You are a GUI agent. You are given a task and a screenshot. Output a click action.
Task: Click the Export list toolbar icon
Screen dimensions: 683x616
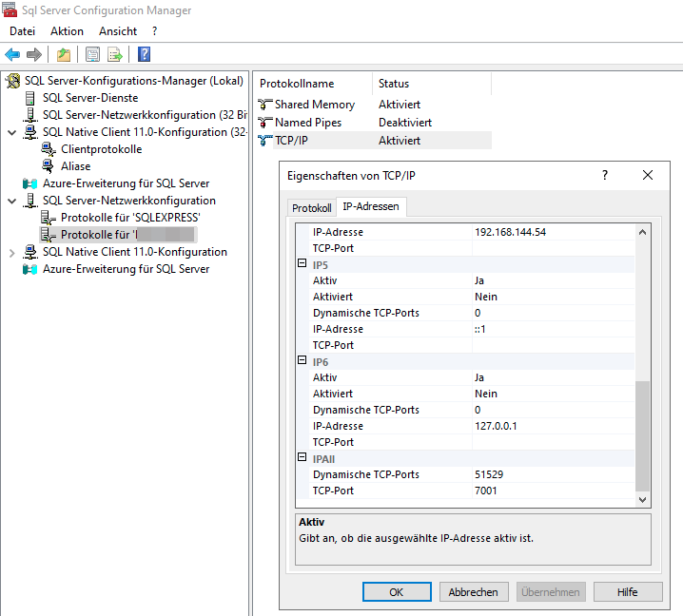tap(115, 54)
